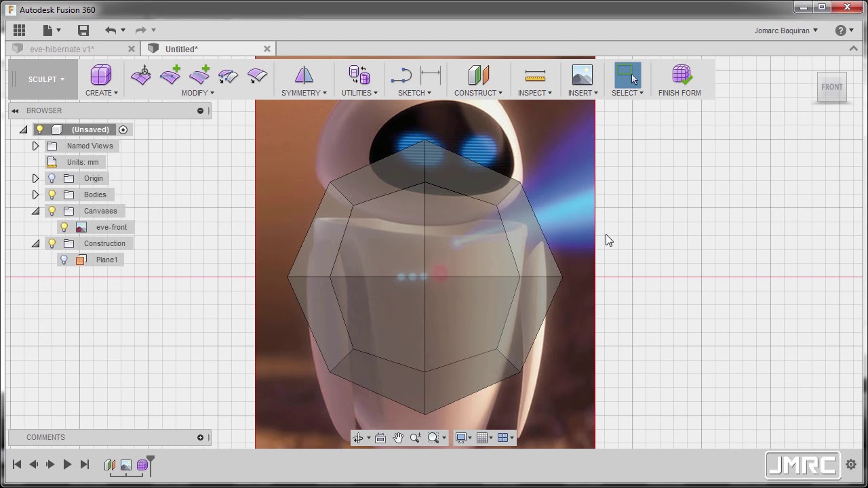Click the form feature in timeline
Image resolution: width=868 pixels, height=488 pixels.
(x=142, y=465)
